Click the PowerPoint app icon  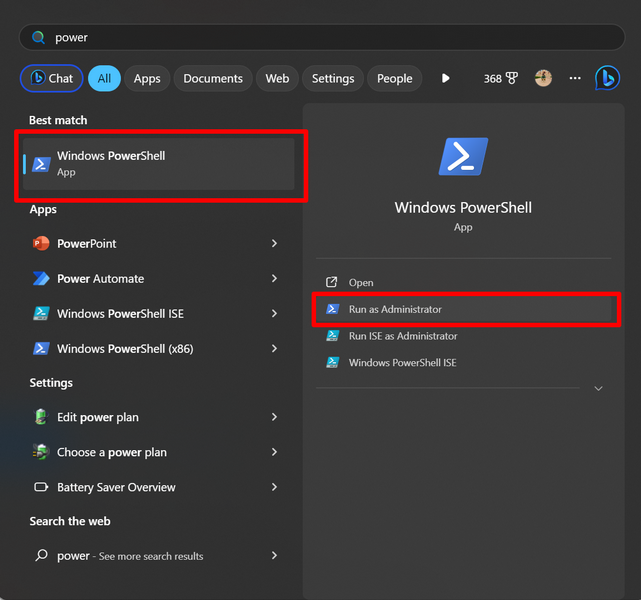point(41,244)
